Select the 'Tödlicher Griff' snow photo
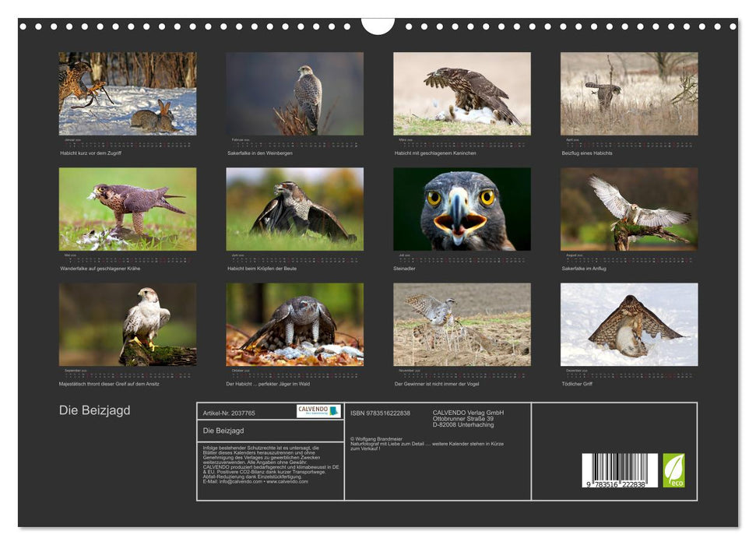756x545 pixels. point(629,324)
